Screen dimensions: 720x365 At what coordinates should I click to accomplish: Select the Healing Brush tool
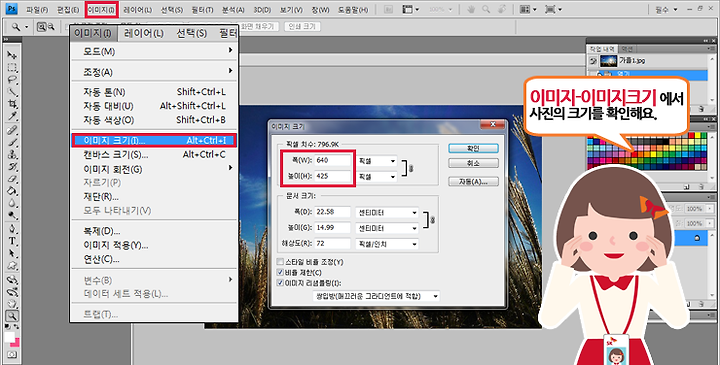click(12, 130)
